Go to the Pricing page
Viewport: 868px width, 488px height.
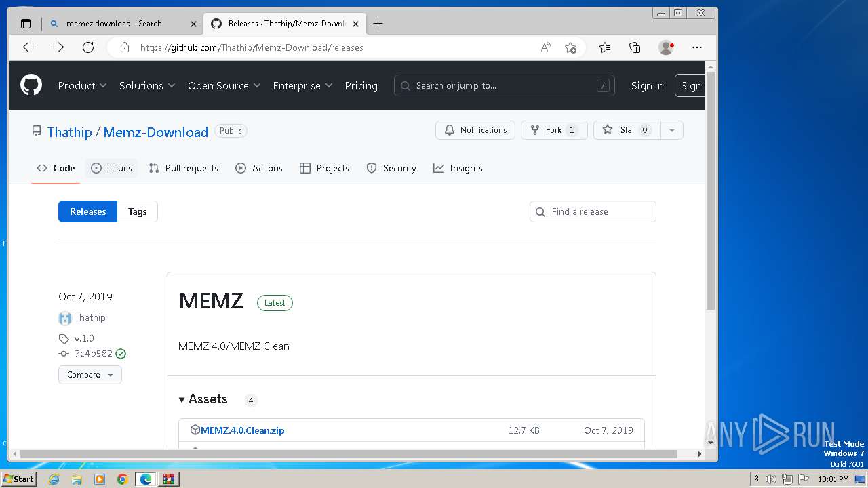tap(361, 86)
